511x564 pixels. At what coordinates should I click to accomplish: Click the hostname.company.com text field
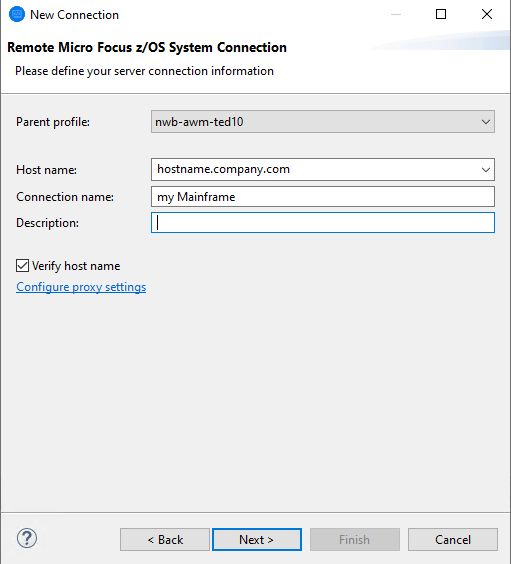click(x=315, y=169)
